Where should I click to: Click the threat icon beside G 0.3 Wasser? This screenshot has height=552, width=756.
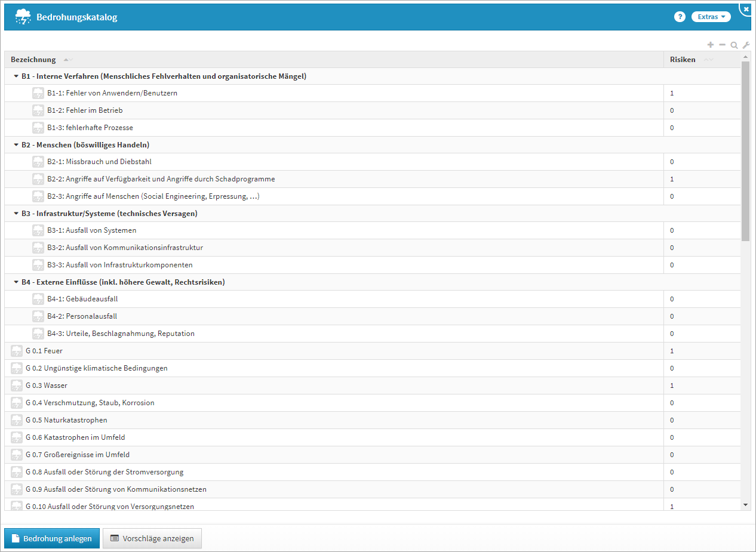click(x=17, y=386)
